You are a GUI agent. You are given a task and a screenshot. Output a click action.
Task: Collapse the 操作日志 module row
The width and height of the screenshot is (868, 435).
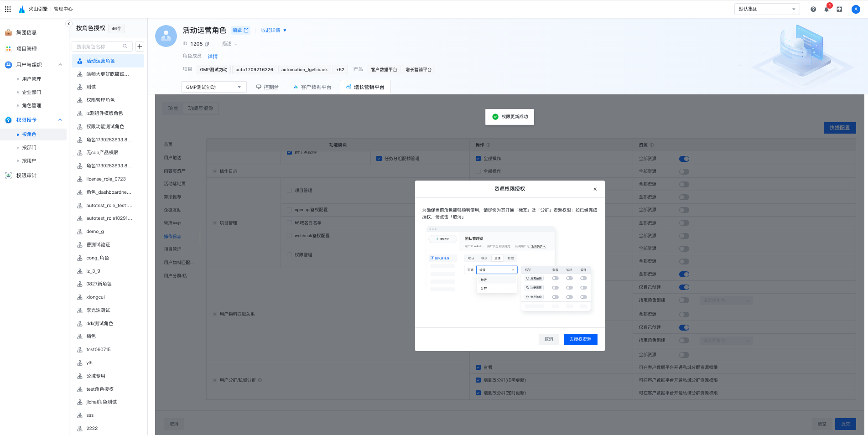215,171
